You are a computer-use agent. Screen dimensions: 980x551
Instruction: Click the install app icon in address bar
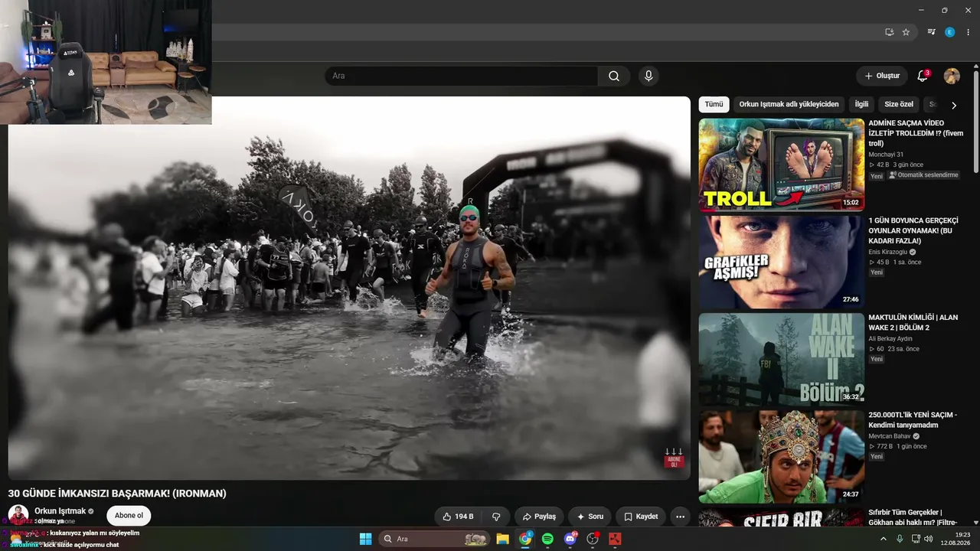(889, 32)
